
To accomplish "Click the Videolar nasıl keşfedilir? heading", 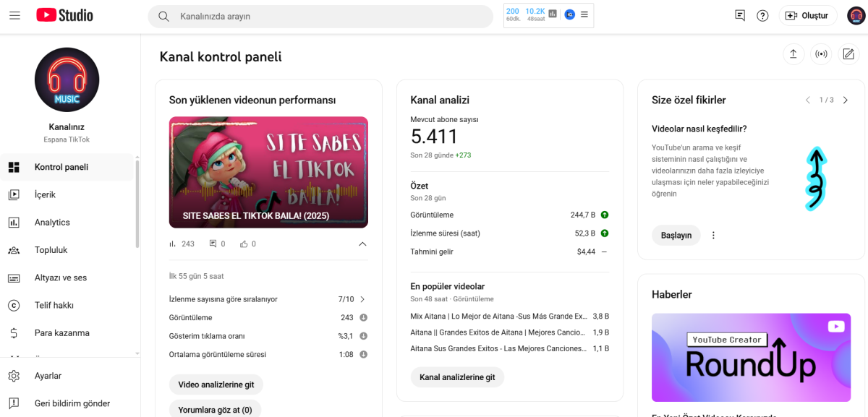I will tap(699, 129).
